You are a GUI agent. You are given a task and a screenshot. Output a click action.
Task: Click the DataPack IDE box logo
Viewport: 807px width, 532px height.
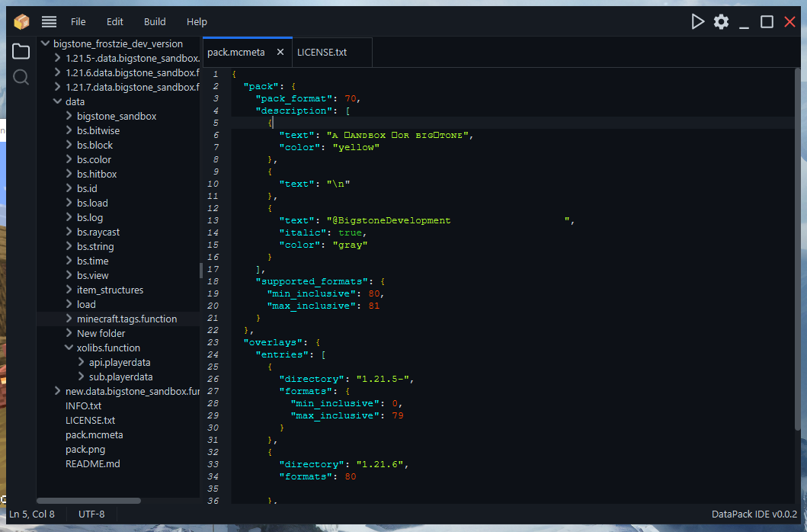point(21,21)
